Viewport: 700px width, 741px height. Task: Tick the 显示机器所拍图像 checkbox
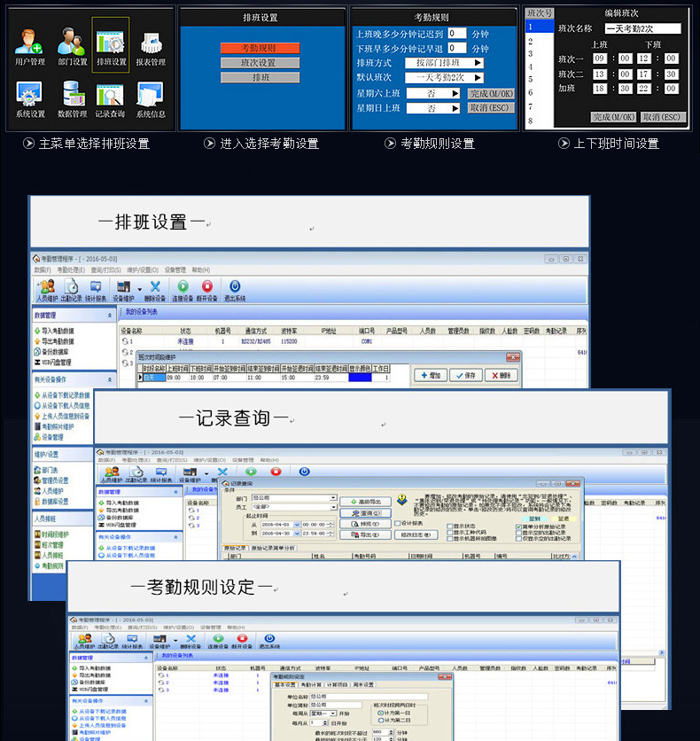pyautogui.click(x=449, y=538)
